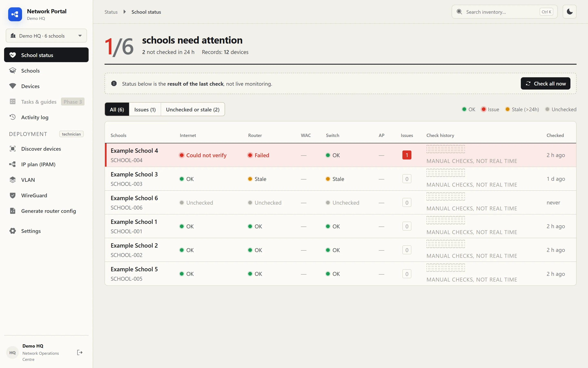588x368 pixels.
Task: Click Status breadcrumb link
Action: click(x=111, y=12)
